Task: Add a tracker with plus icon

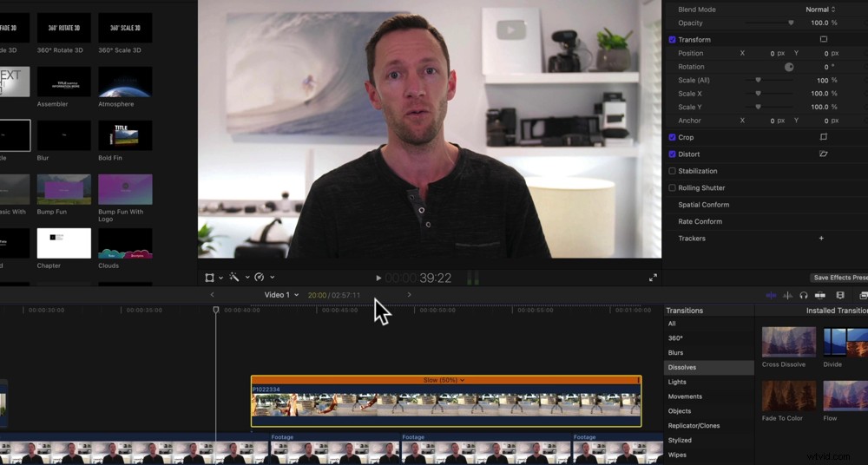Action: [821, 238]
